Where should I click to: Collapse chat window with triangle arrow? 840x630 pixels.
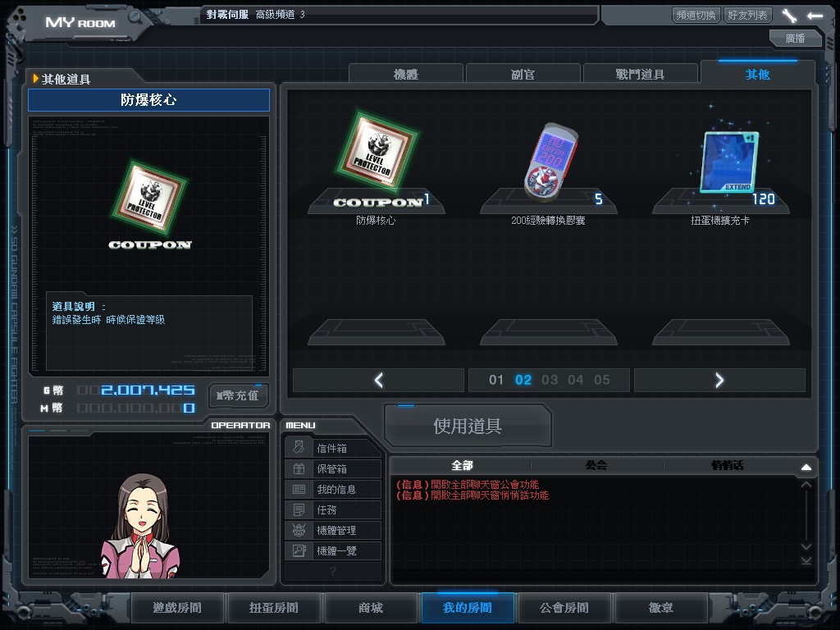(806, 467)
